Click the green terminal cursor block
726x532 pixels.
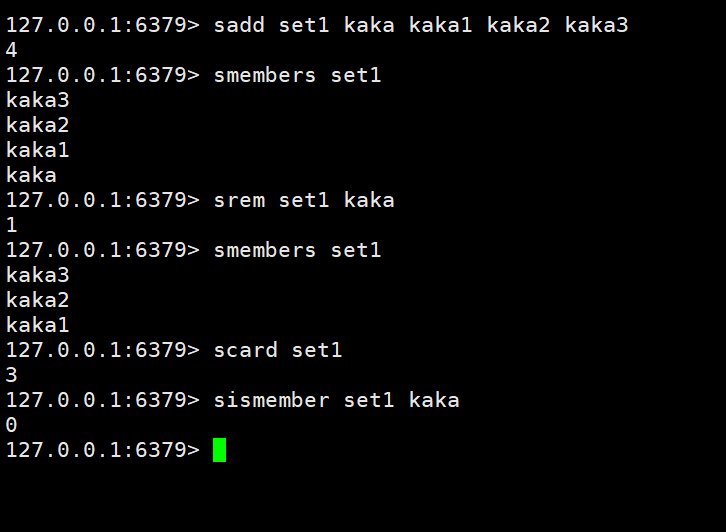(x=219, y=450)
